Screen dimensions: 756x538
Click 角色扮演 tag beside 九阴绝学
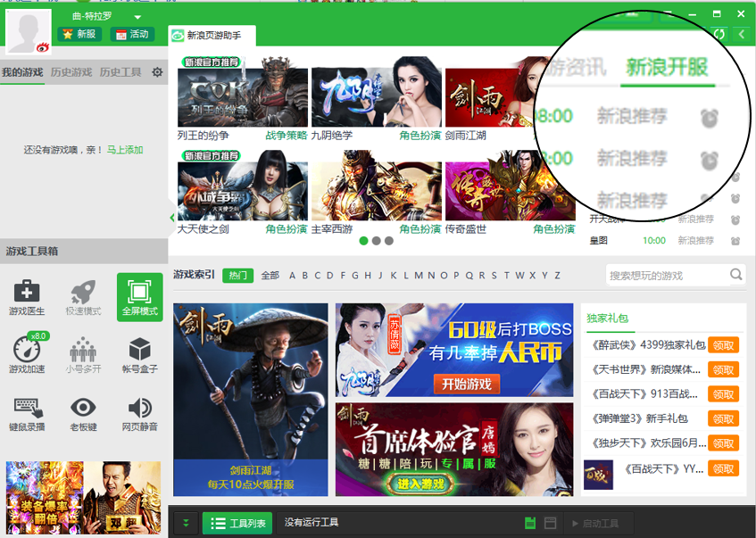tap(420, 136)
